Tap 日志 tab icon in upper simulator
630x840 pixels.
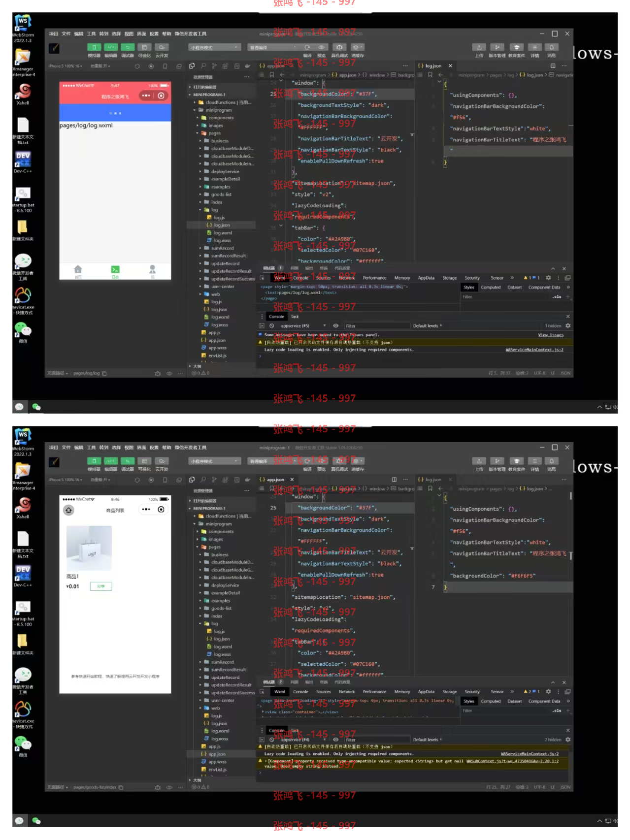pos(115,271)
